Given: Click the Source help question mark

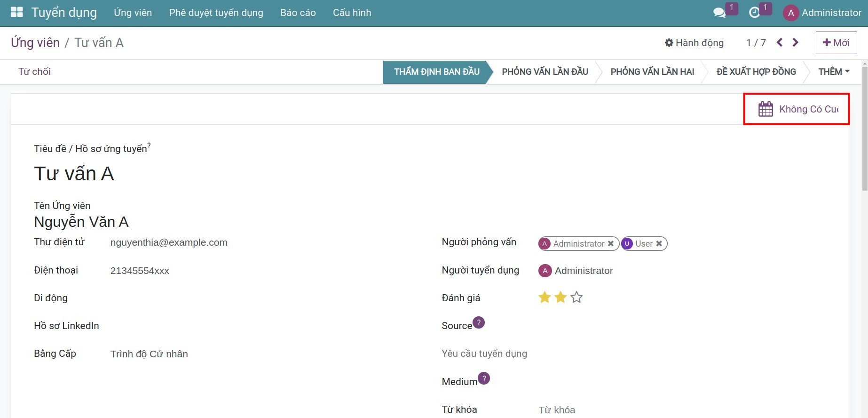Looking at the screenshot, I should click(479, 323).
